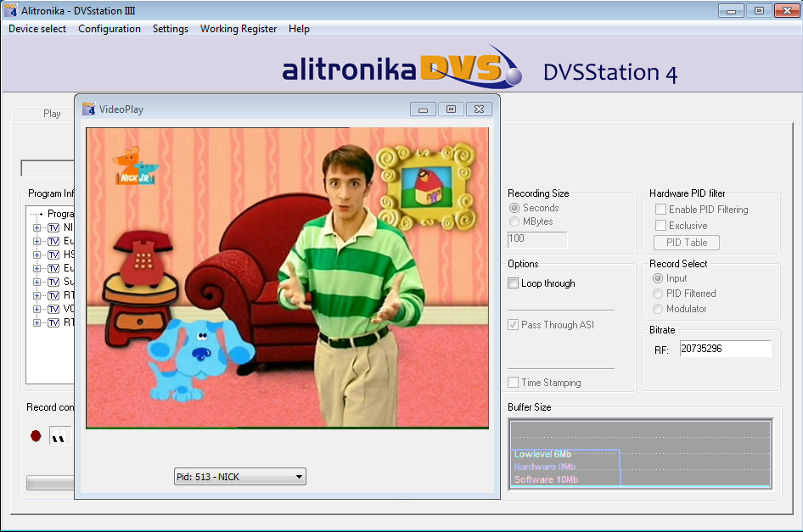Screen dimensions: 803x532
Task: Switch to the Play tab
Action: point(52,114)
